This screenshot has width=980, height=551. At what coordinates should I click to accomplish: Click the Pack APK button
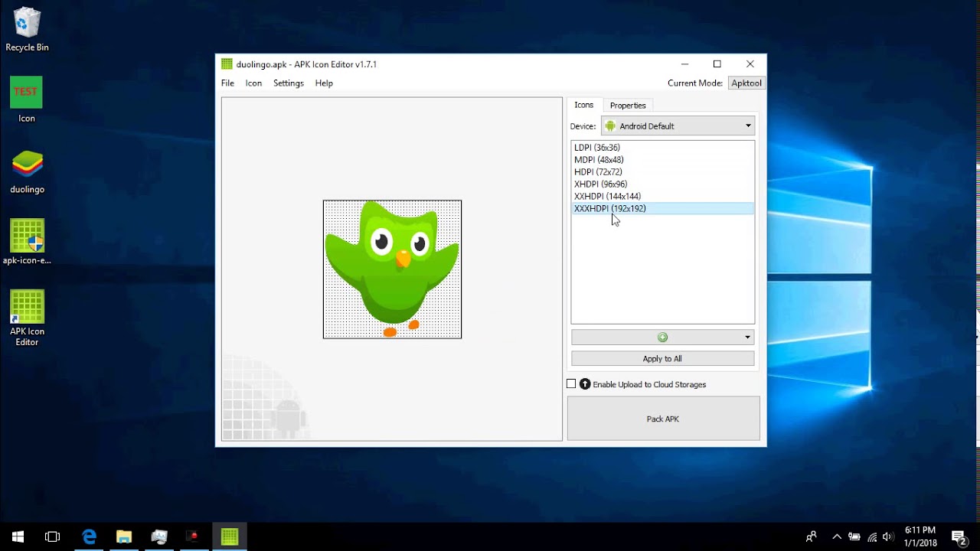[662, 419]
